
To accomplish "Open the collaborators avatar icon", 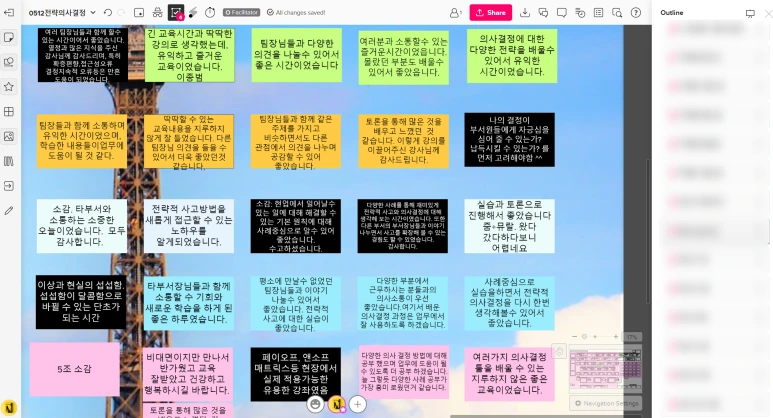I will [455, 13].
